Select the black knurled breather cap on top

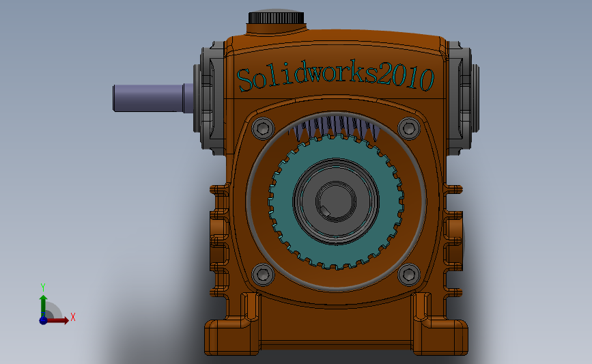click(x=276, y=18)
